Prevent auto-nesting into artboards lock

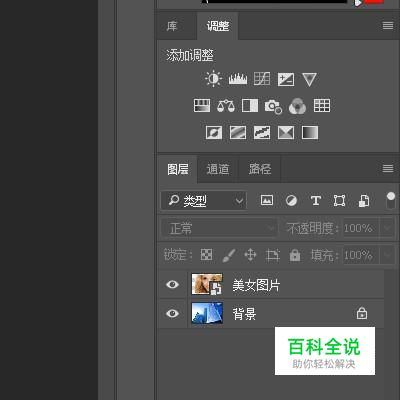[x=272, y=255]
